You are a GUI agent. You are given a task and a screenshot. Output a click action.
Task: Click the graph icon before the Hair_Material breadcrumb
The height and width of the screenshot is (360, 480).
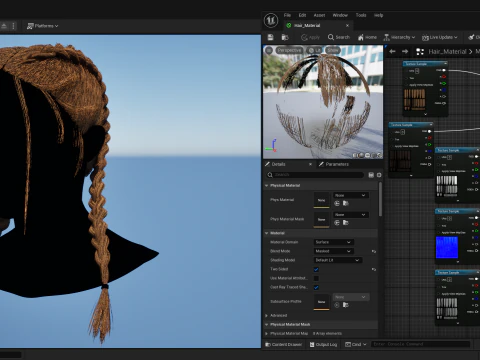pyautogui.click(x=420, y=52)
